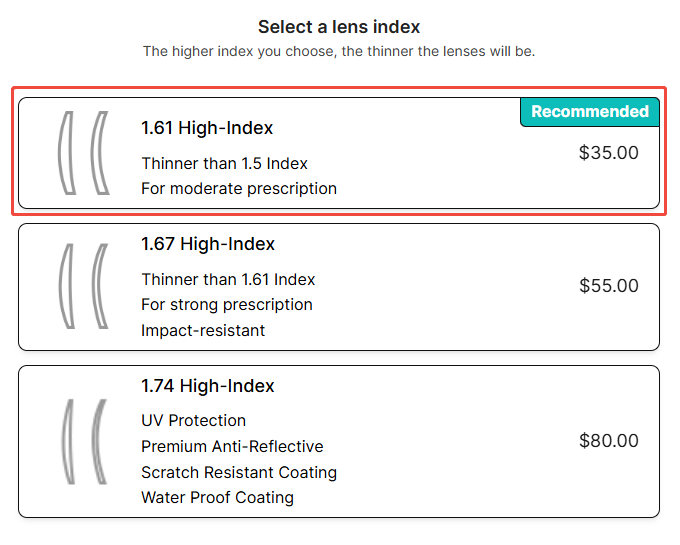Click "Water Proof Coating" feature text

(x=218, y=498)
